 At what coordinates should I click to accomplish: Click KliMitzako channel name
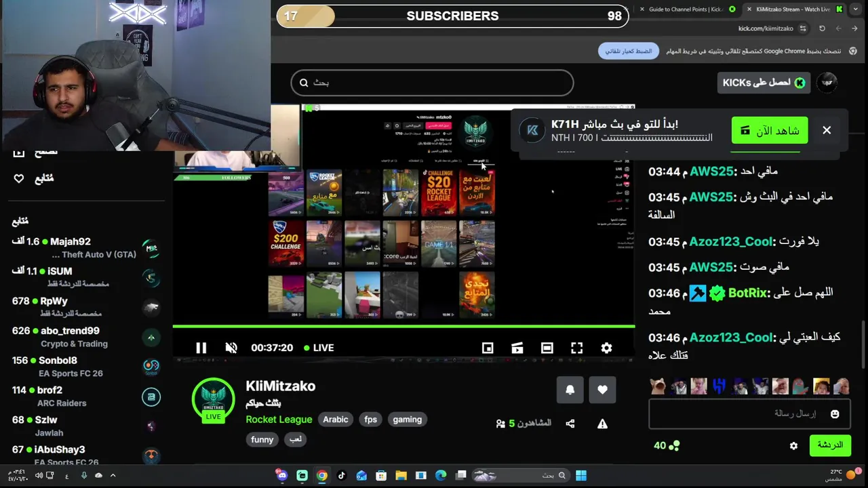coord(280,386)
